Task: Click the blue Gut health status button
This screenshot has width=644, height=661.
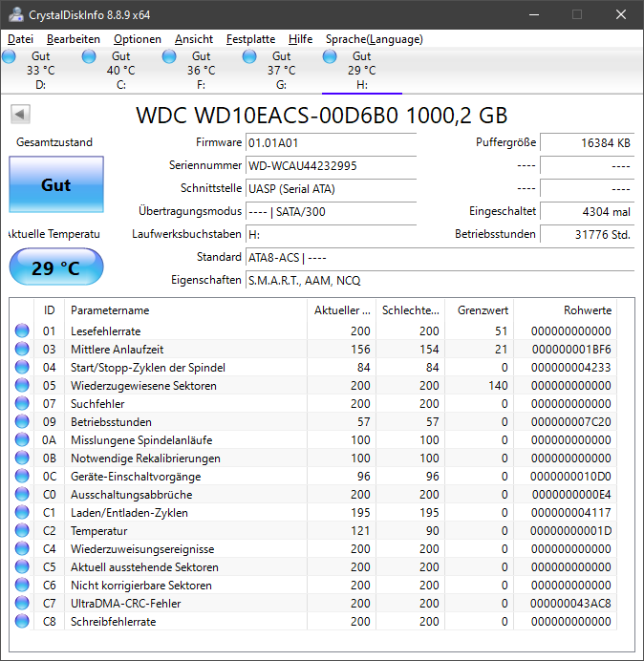Action: click(56, 184)
